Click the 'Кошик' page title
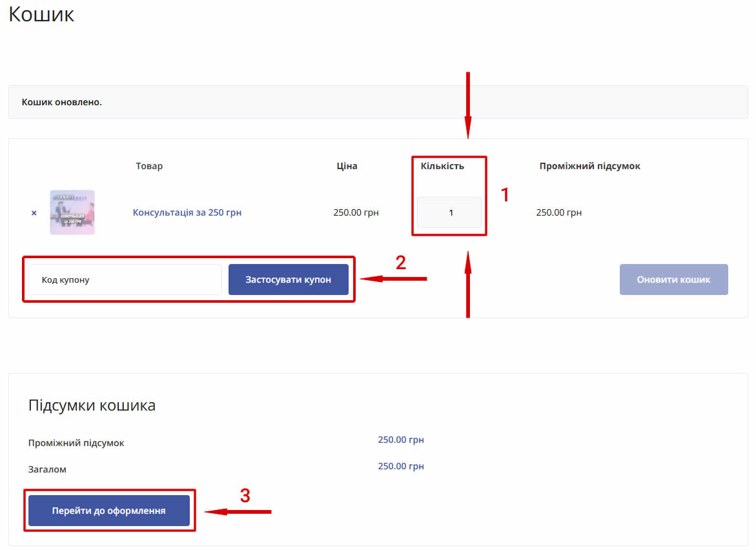Image resolution: width=756 pixels, height=550 pixels. tap(41, 14)
